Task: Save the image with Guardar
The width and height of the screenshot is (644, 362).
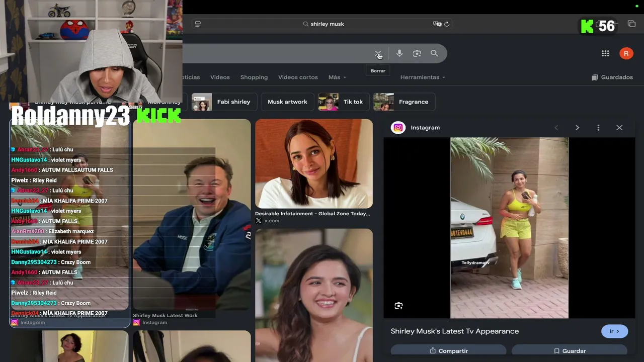Action: (x=570, y=350)
